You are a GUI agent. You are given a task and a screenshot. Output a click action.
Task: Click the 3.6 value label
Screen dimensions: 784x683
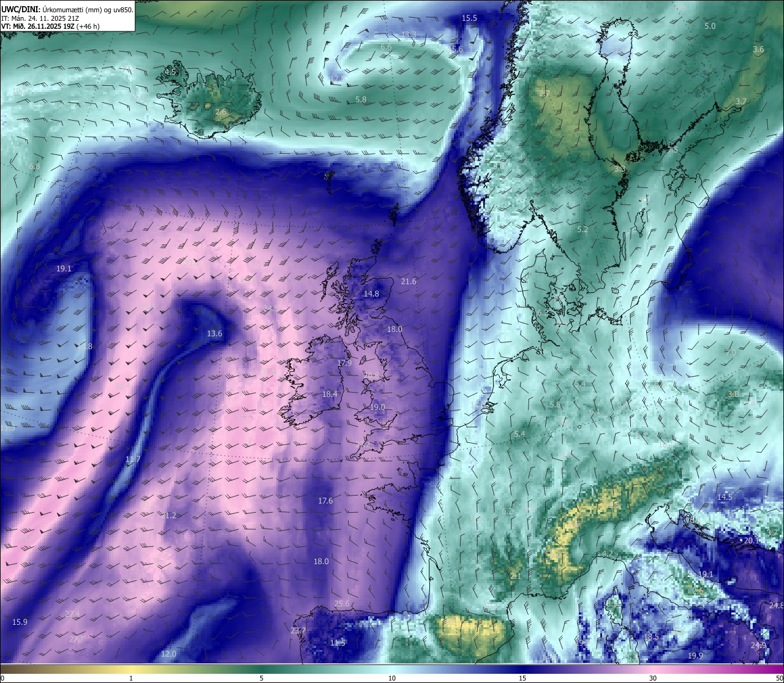click(758, 50)
